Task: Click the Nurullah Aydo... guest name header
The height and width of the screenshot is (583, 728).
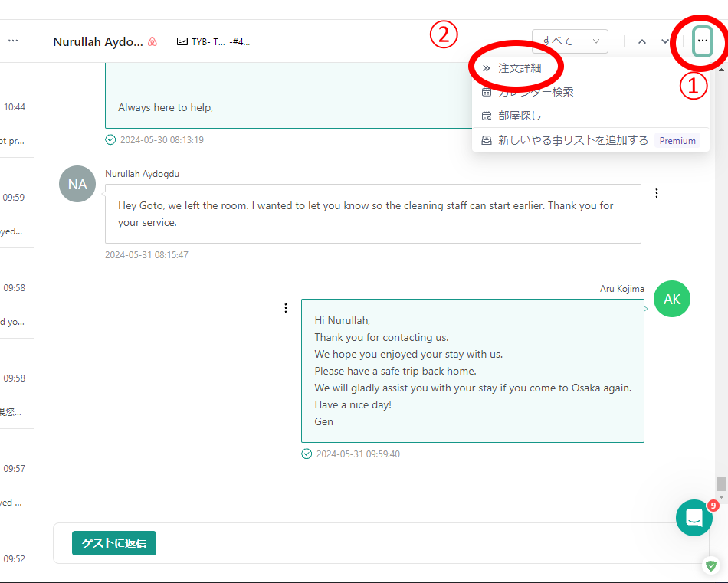Action: (x=97, y=41)
